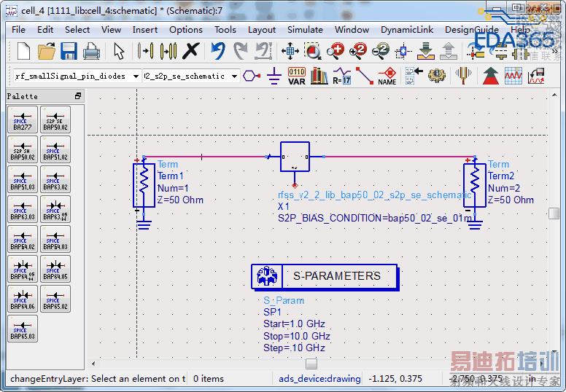Insert a pin using the hexagon port icon
566x392 pixels.
[252, 76]
